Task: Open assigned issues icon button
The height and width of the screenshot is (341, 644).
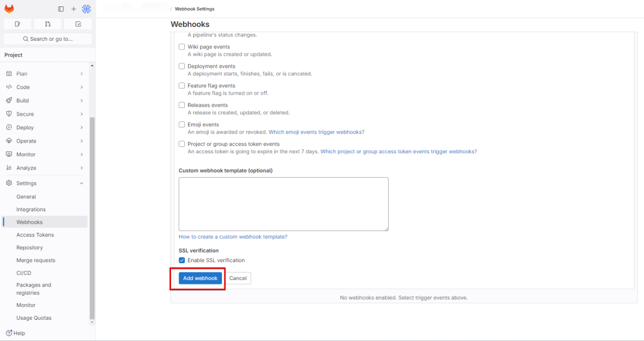Action: pyautogui.click(x=18, y=24)
